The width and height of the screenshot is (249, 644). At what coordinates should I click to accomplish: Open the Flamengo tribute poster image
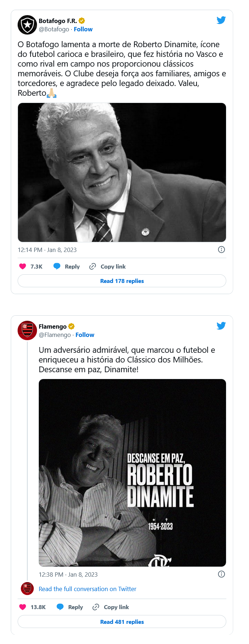click(132, 472)
